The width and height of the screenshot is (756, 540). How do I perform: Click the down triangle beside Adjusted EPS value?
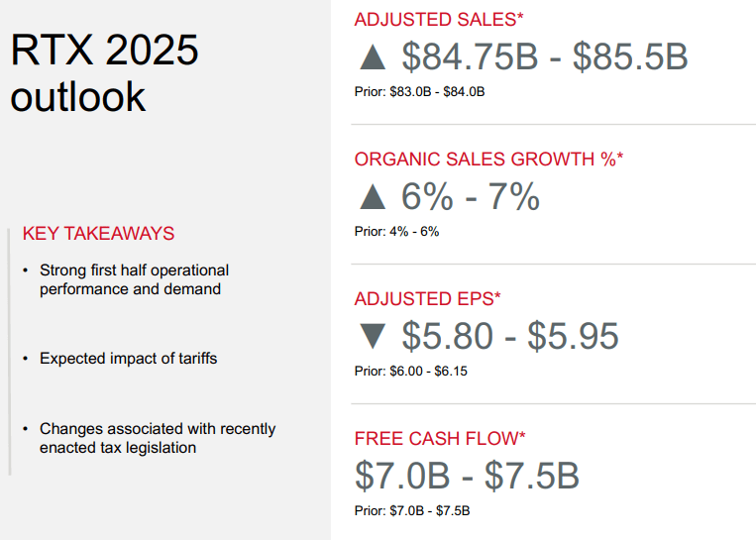(x=373, y=336)
